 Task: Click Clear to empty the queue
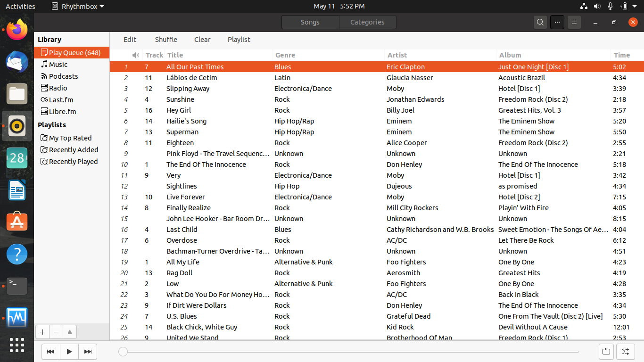(202, 40)
